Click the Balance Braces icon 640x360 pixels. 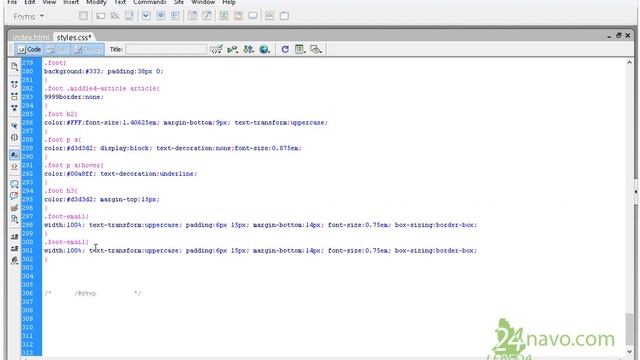pos(14,138)
